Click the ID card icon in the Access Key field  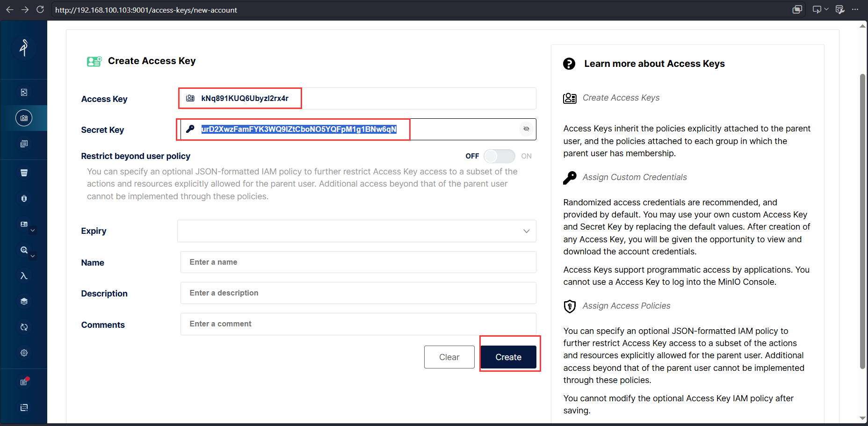tap(190, 98)
